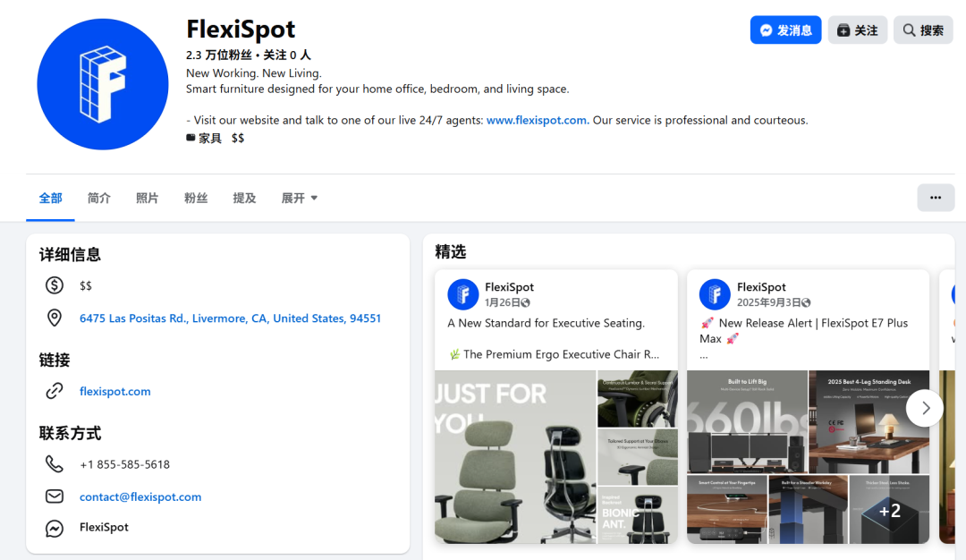This screenshot has height=560, width=966.
Task: Open the Las Positas Rd. address link
Action: pos(230,318)
